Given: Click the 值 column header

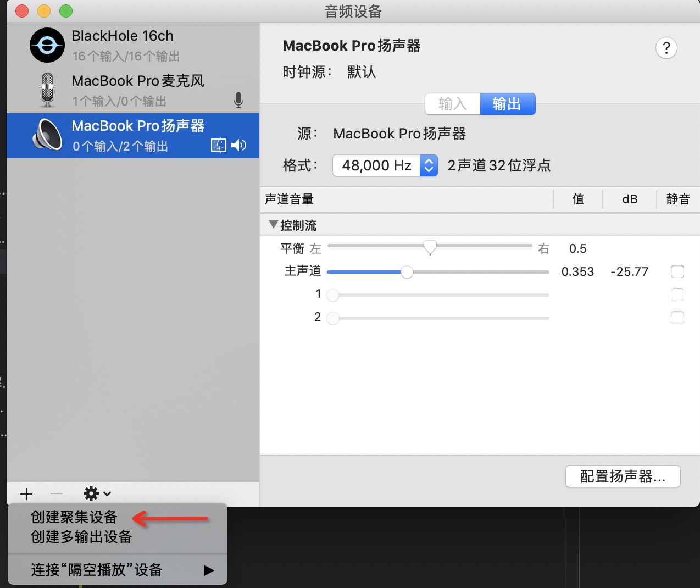Looking at the screenshot, I should point(578,199).
